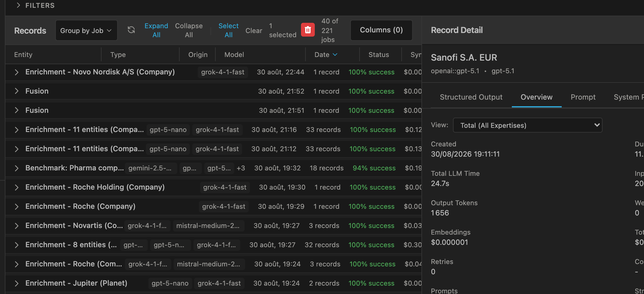
Task: Switch to the Structured Output tab
Action: coord(471,97)
